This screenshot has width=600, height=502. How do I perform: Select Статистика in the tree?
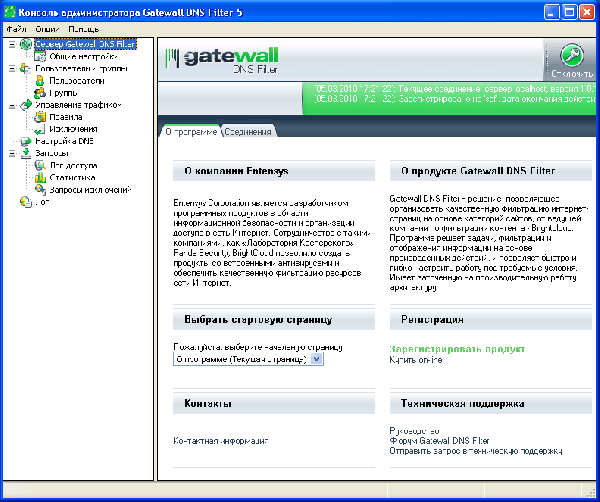[72, 178]
